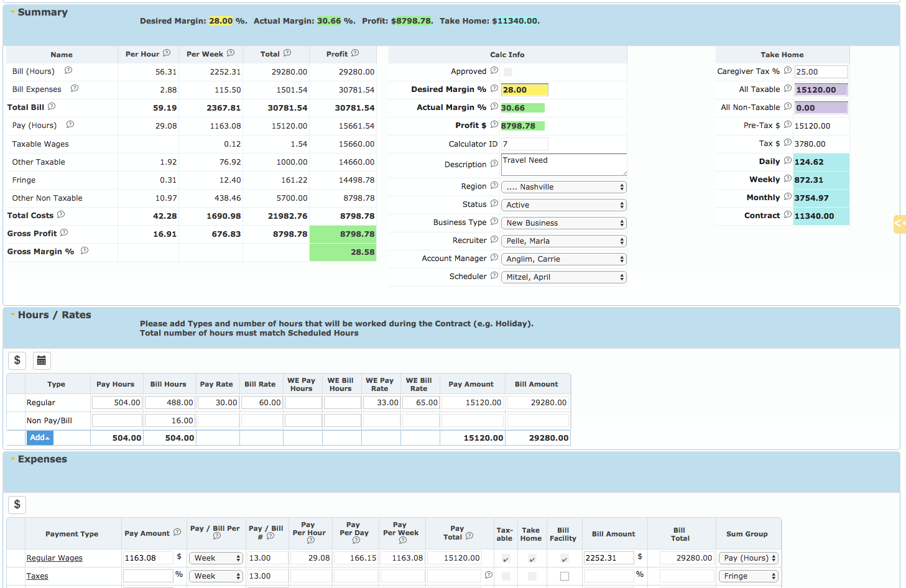Click the Desired Margin % input field
This screenshot has width=906, height=588.
(x=525, y=90)
